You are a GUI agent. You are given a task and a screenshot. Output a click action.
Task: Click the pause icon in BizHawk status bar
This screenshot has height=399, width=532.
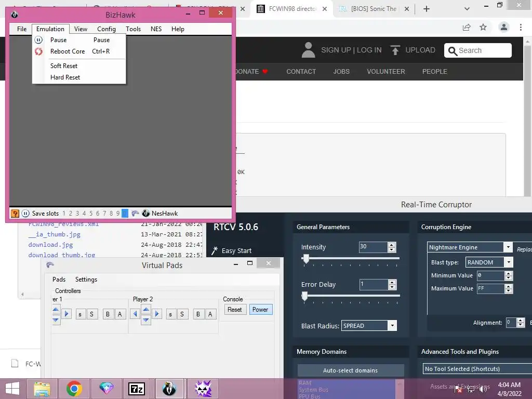[x=25, y=214]
